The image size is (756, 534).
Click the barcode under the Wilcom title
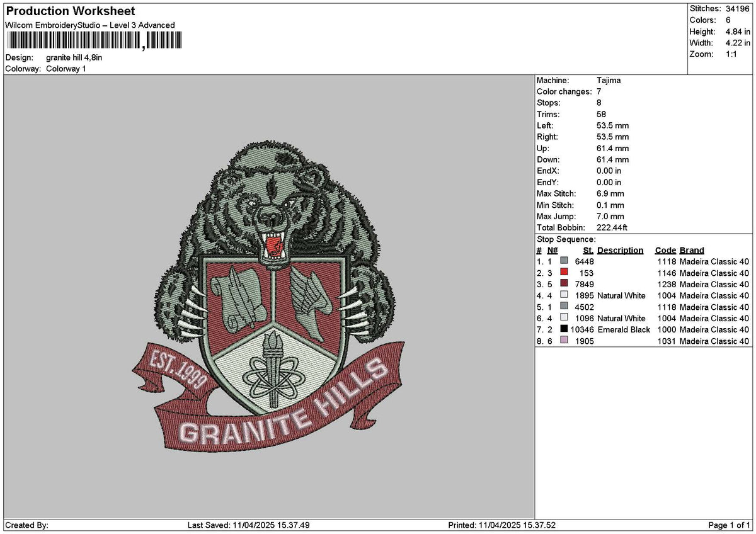pyautogui.click(x=93, y=41)
